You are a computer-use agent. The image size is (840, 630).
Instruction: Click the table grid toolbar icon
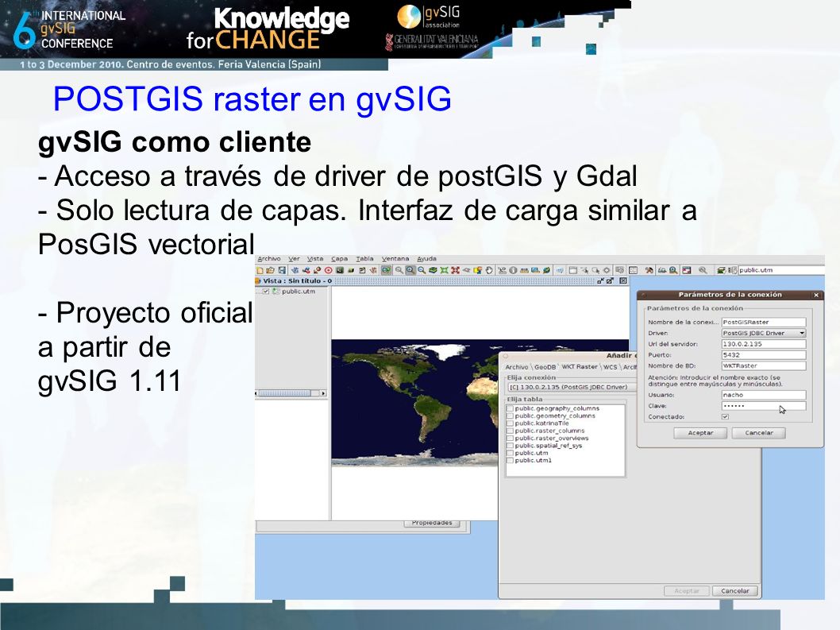633,270
